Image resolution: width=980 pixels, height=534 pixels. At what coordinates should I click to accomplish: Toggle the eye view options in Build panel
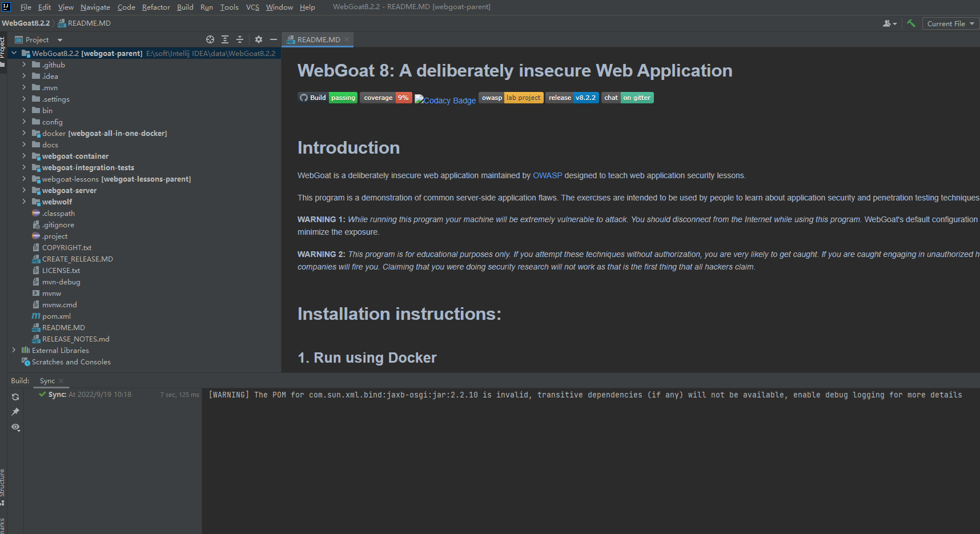[x=15, y=427]
